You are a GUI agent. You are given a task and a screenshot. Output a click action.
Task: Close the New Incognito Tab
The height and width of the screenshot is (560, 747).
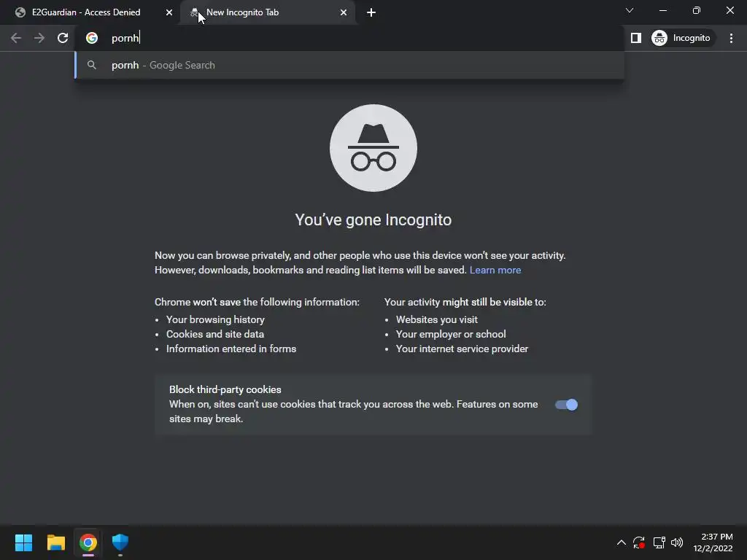pos(344,12)
